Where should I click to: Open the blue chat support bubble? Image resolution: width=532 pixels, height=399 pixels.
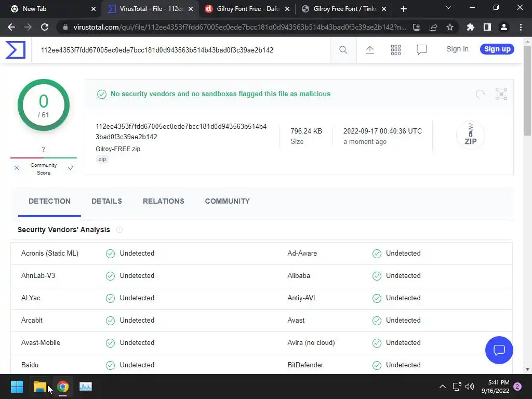pos(499,350)
